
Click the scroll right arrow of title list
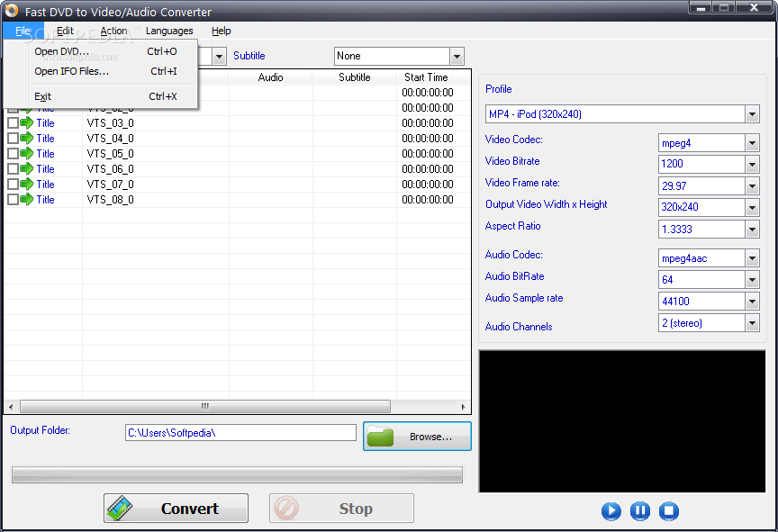[x=463, y=407]
